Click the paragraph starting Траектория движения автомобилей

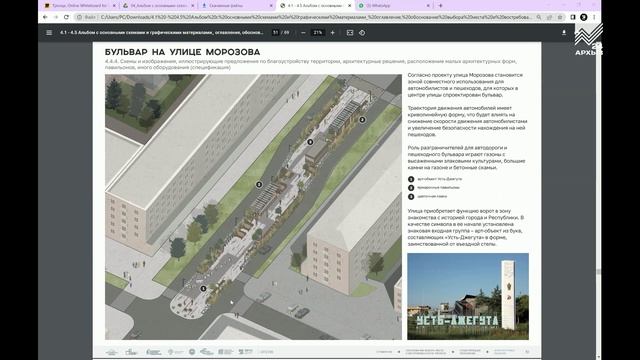(x=467, y=121)
